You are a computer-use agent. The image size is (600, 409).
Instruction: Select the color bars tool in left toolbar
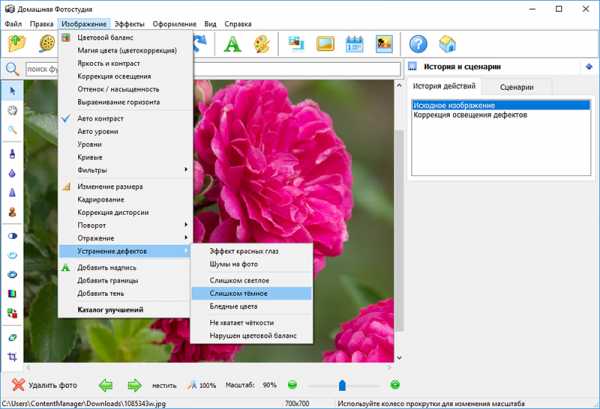12,293
